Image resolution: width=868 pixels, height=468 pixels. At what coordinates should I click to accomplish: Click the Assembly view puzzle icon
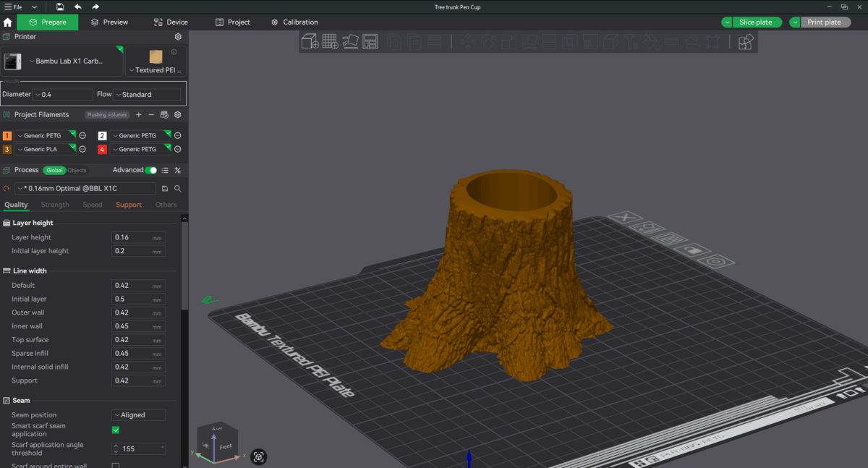[746, 42]
